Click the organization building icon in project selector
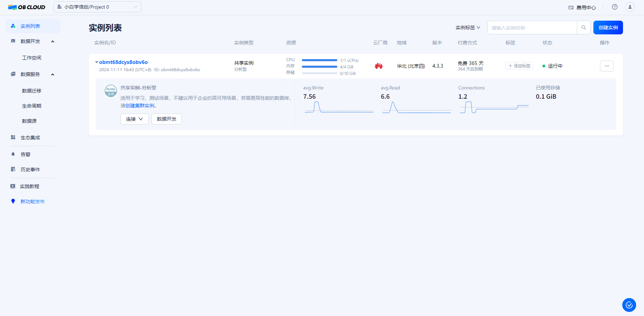This screenshot has width=644, height=316. point(60,7)
